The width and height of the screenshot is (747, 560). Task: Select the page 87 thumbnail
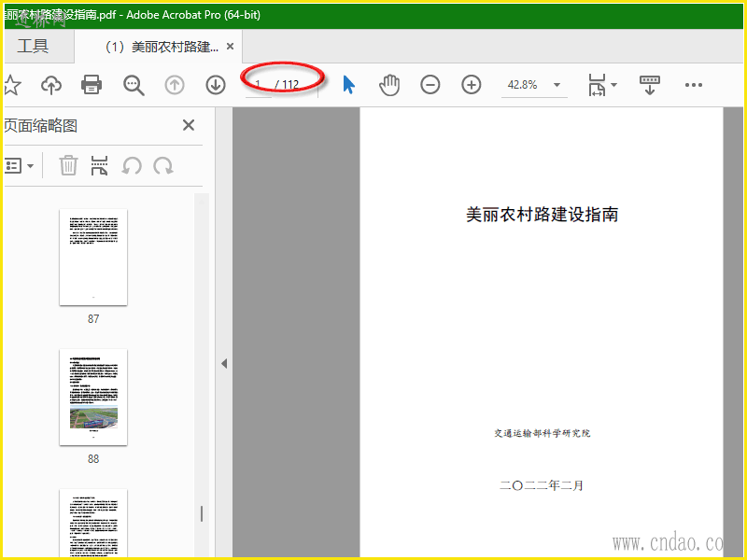[x=93, y=258]
